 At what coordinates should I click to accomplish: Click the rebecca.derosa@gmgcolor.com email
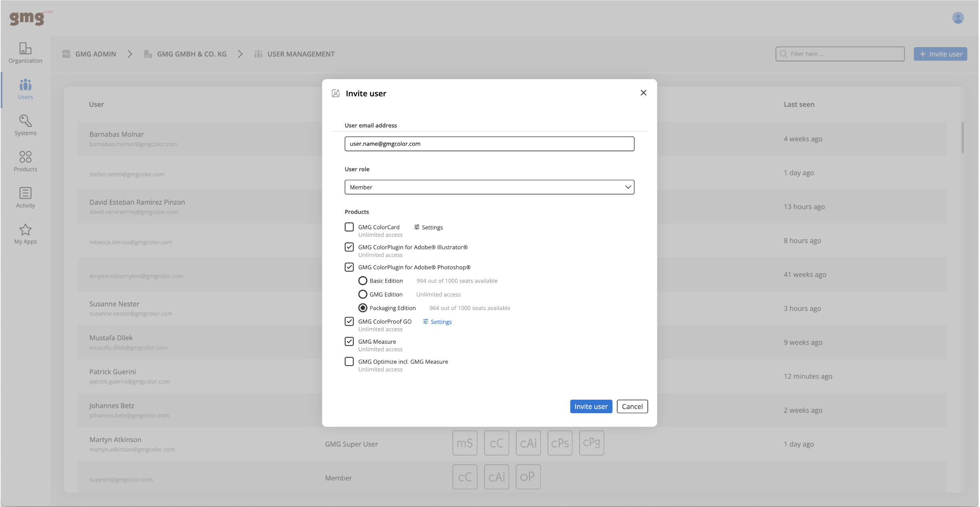[131, 242]
